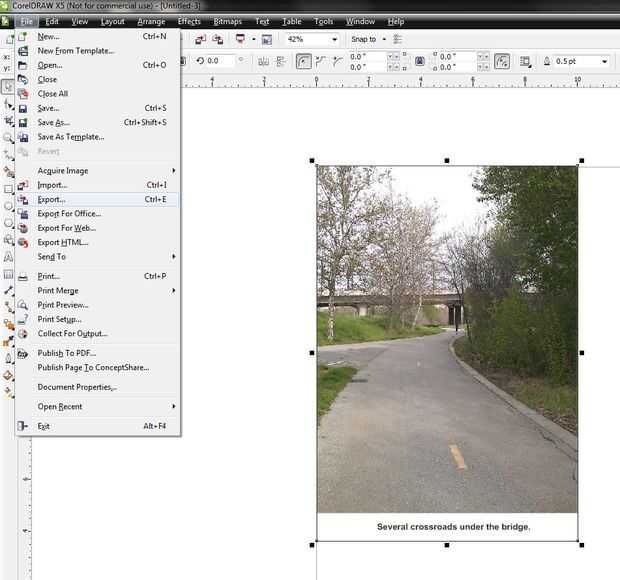Click the top-left corner radius stepper
This screenshot has width=620, height=580.
(393, 57)
